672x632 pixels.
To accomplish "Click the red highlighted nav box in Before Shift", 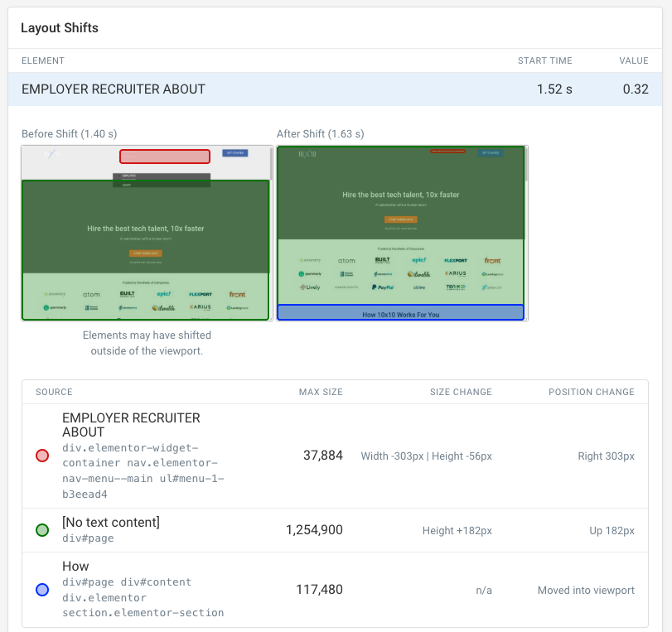I will [164, 156].
